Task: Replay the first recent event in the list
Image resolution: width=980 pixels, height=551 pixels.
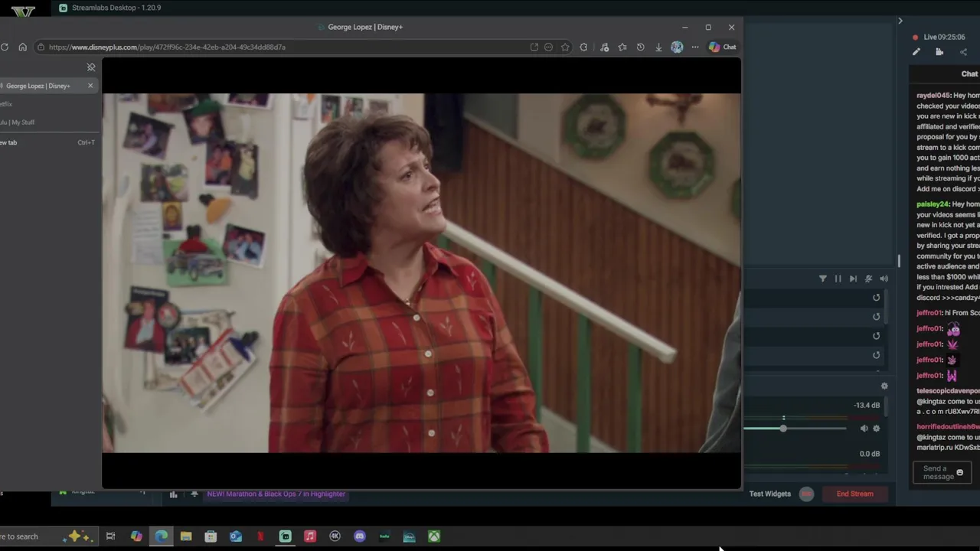Action: pyautogui.click(x=876, y=298)
